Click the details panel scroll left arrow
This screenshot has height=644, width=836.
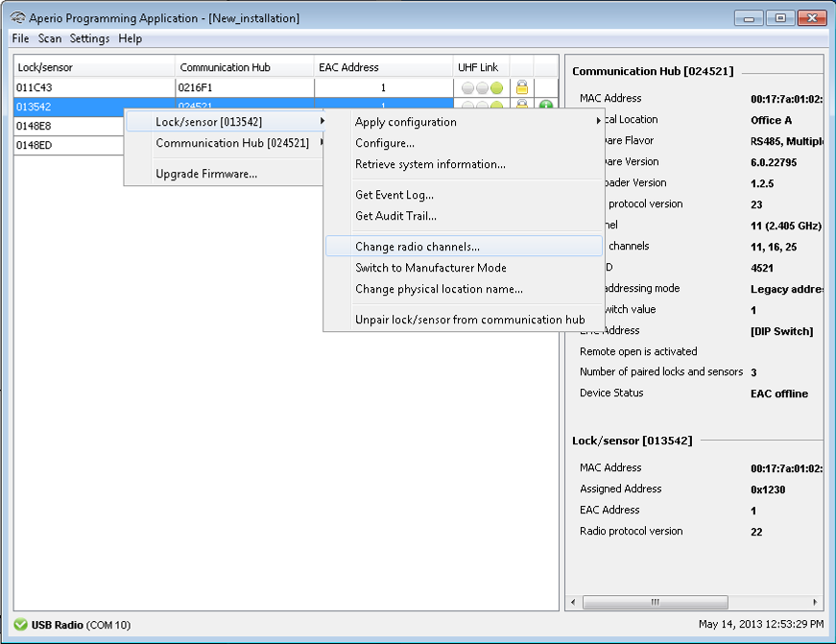(x=573, y=602)
